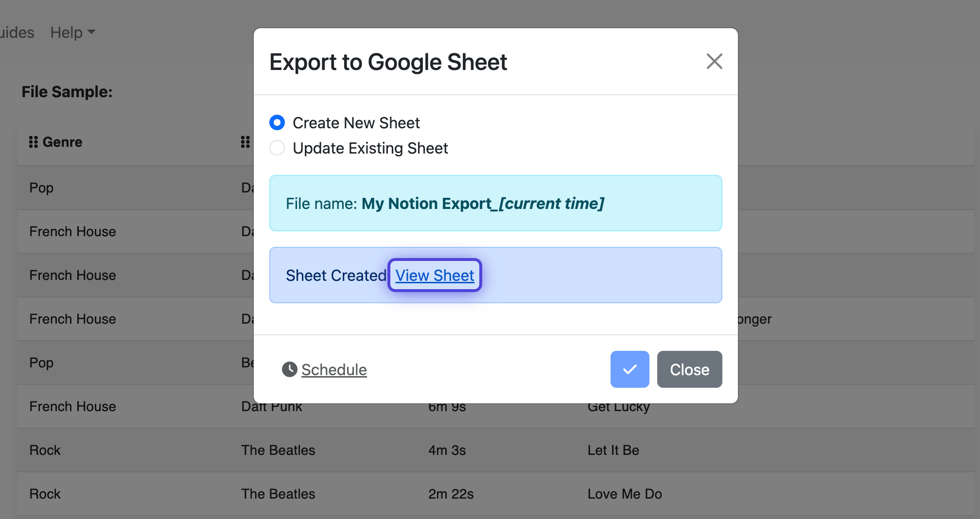Screen dimensions: 980x519
Task: Select French House in the Get Lucky row
Action: [x=72, y=407]
